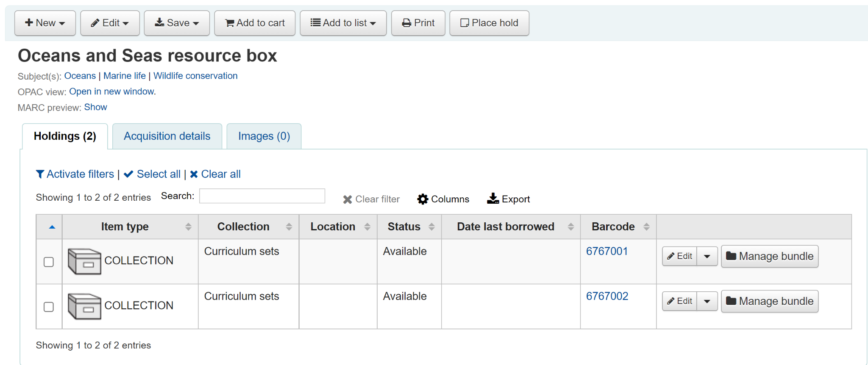This screenshot has width=868, height=365.
Task: Open Manage bundle for barcode 6767001
Action: 770,256
